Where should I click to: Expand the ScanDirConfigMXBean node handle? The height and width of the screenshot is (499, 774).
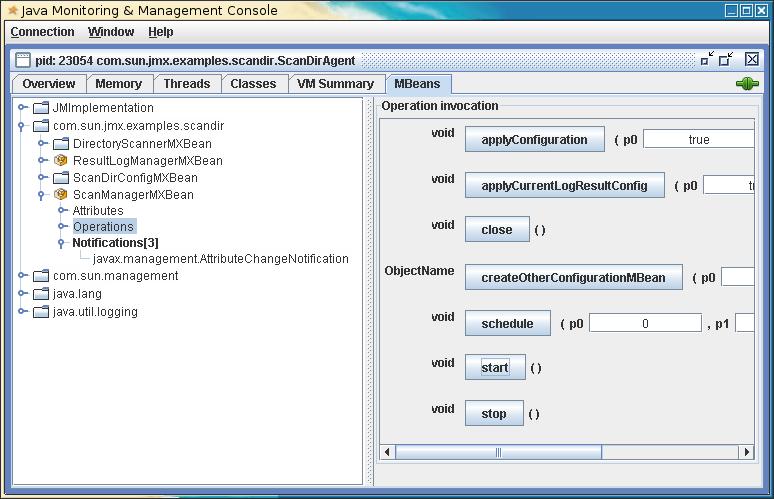[x=43, y=178]
